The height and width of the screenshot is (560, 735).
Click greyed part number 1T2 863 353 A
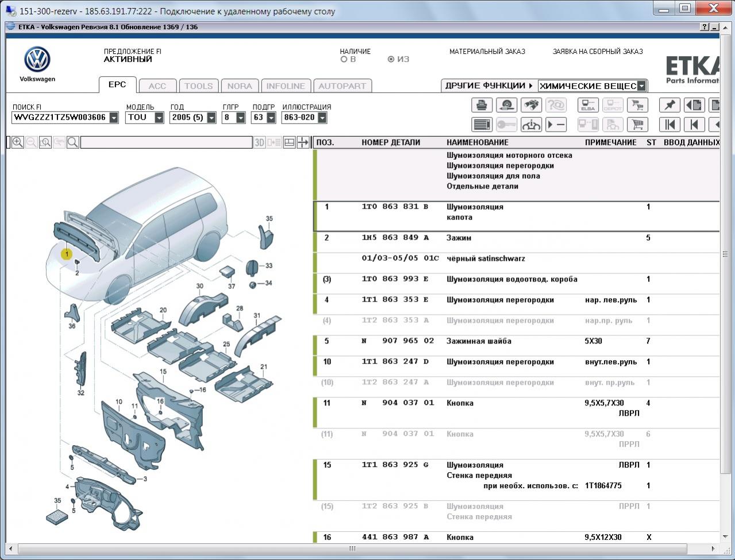point(395,320)
